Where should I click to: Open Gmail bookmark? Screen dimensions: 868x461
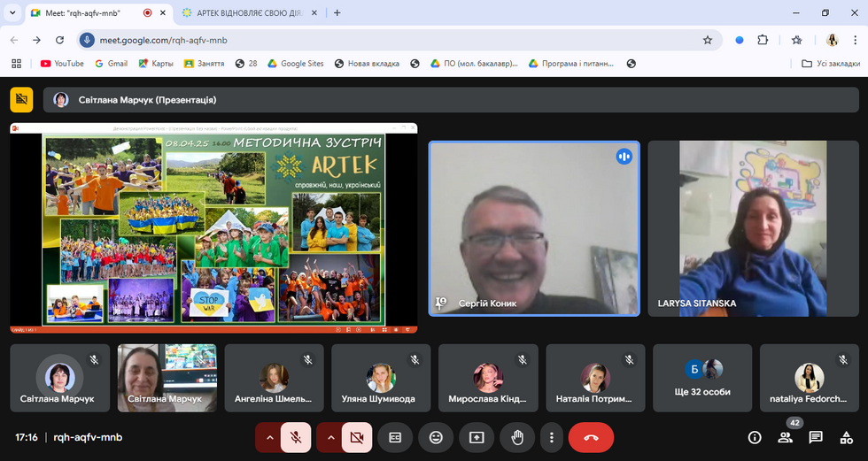tap(112, 64)
